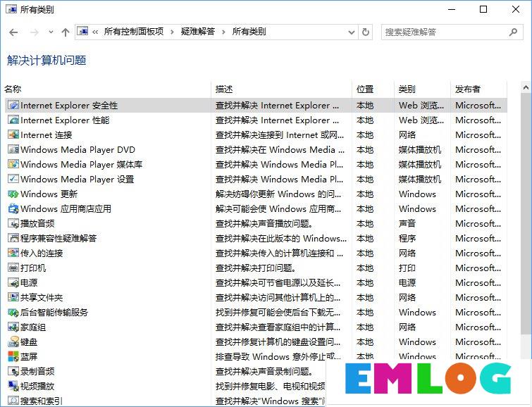This screenshot has height=407, width=532.
Task: Expand the chevron after 疑难解答
Action: (223, 32)
